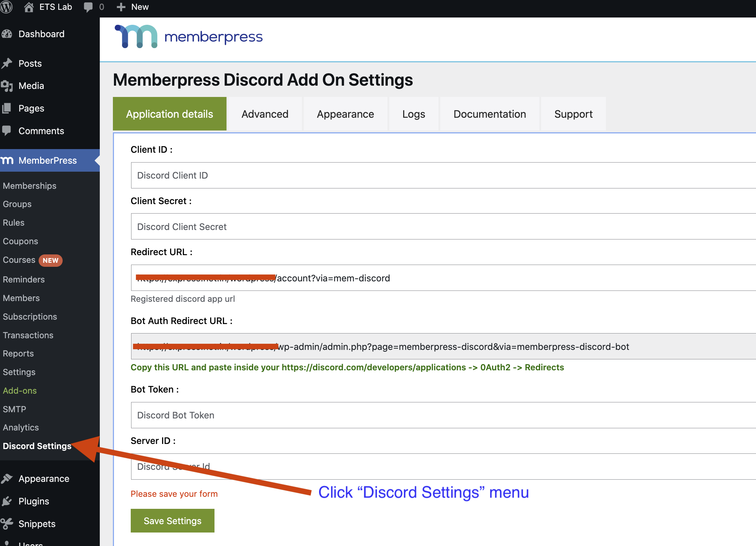This screenshot has height=546, width=756.
Task: Click the Save Settings button
Action: pos(172,520)
